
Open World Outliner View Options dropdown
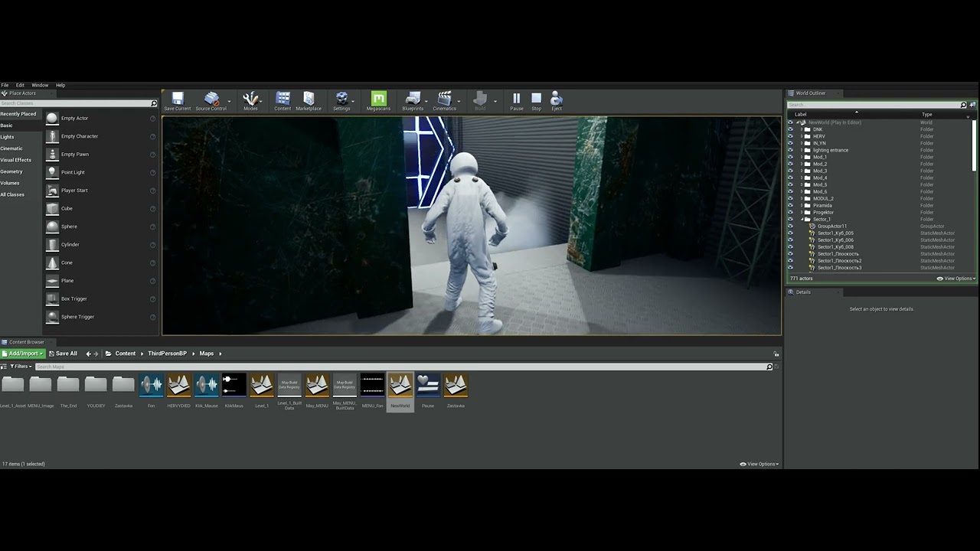click(956, 279)
